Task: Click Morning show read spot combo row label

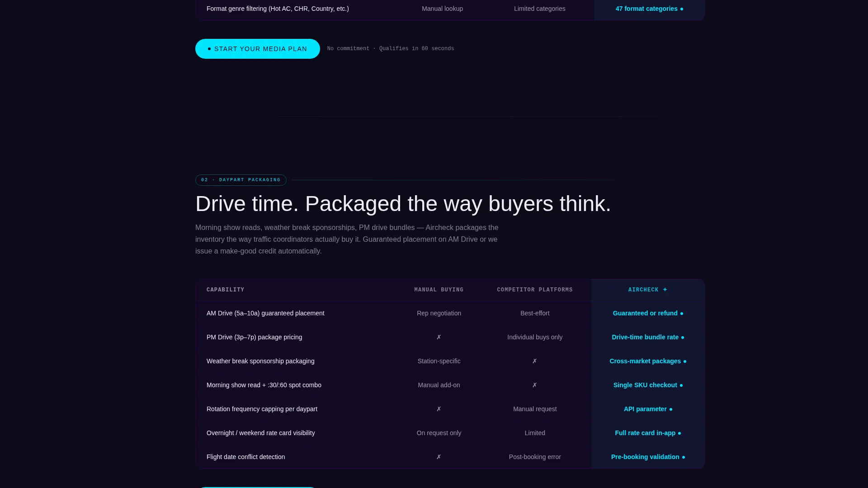Action: (x=264, y=385)
